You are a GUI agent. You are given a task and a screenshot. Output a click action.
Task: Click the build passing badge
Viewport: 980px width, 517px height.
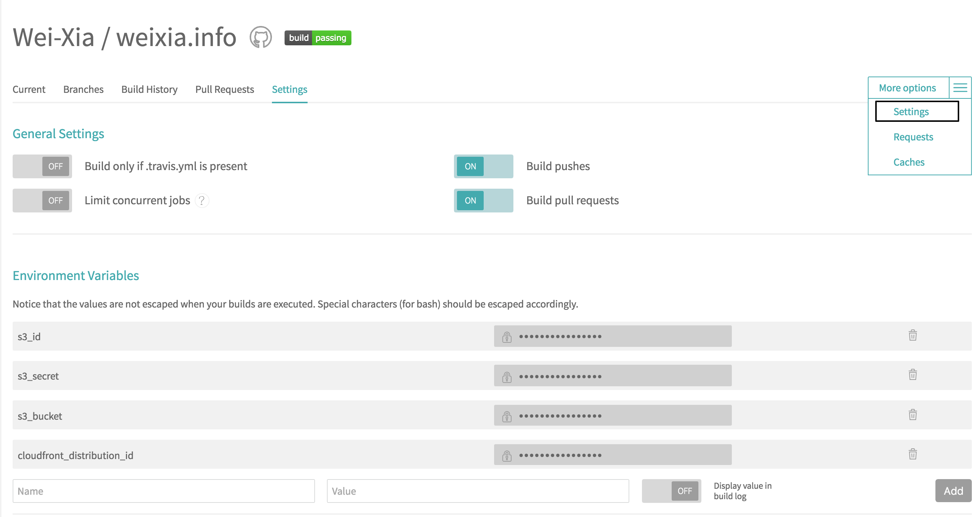(x=318, y=38)
